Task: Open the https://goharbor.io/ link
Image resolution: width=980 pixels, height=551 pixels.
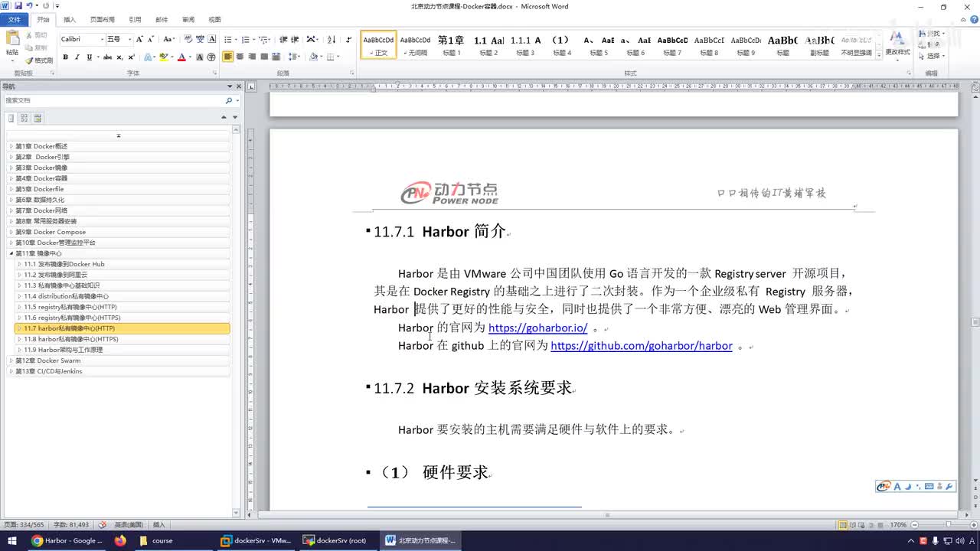Action: click(x=538, y=328)
